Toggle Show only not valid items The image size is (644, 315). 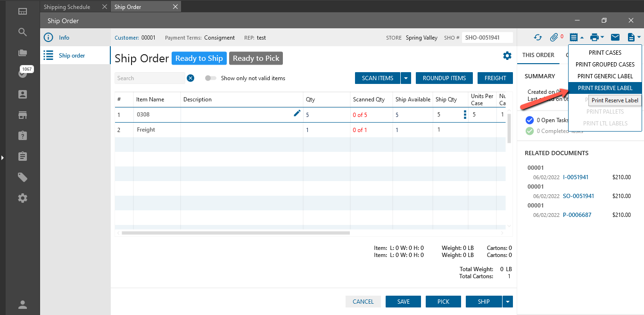point(210,78)
